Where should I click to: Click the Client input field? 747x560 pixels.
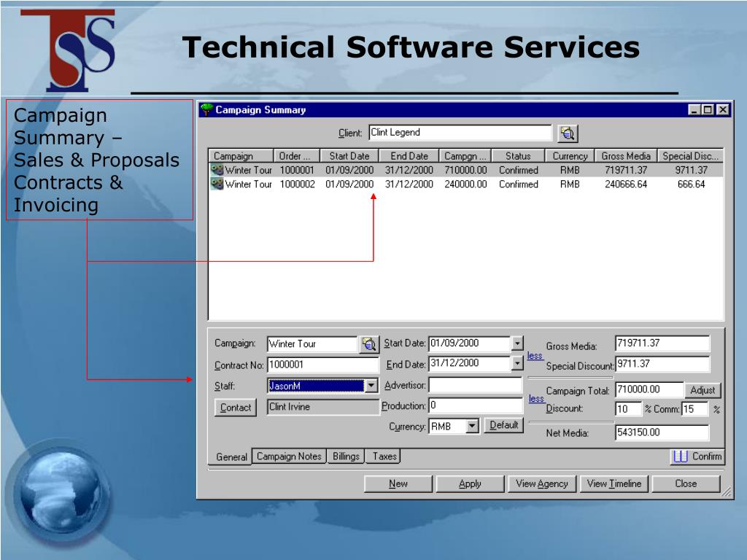click(x=460, y=133)
